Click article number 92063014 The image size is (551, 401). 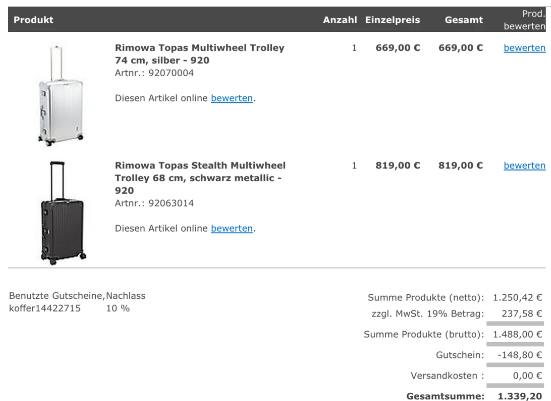click(x=171, y=203)
